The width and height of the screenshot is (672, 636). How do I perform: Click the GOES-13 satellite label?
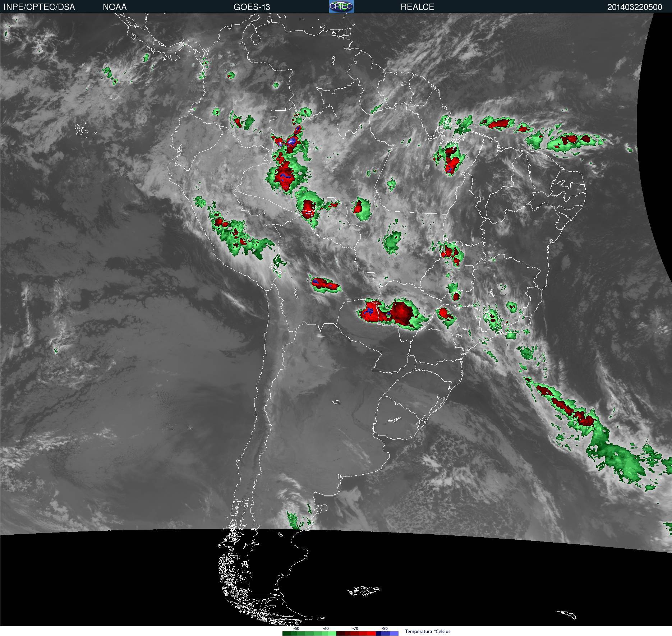(x=252, y=7)
